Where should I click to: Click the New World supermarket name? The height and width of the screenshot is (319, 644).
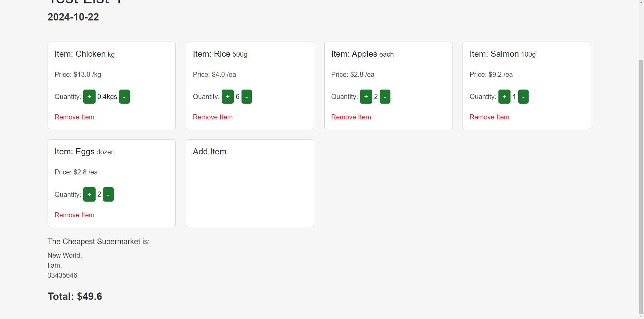coord(64,255)
